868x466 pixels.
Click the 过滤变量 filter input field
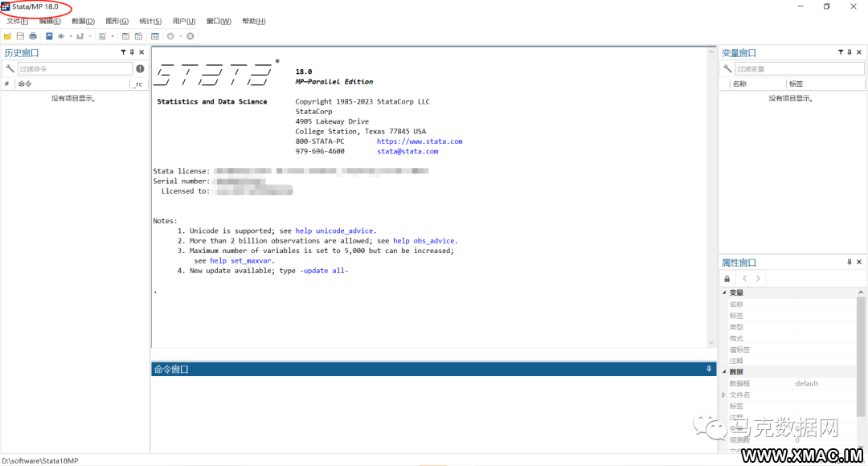tap(799, 68)
